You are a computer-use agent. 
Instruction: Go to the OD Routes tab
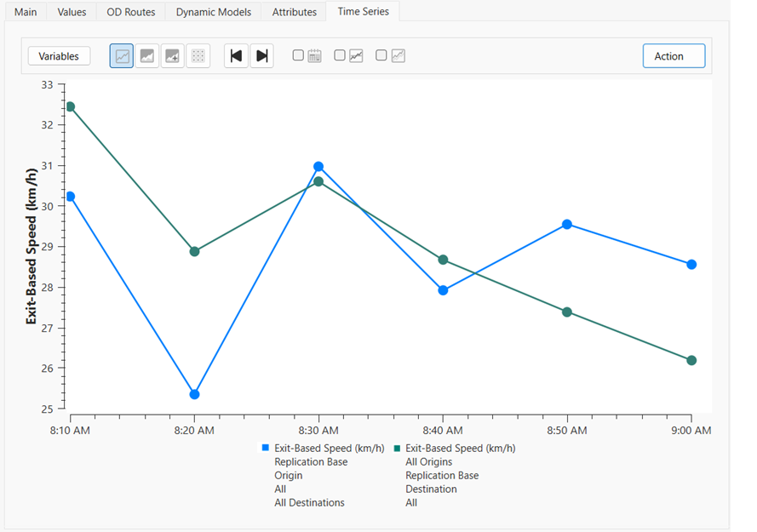(x=130, y=12)
